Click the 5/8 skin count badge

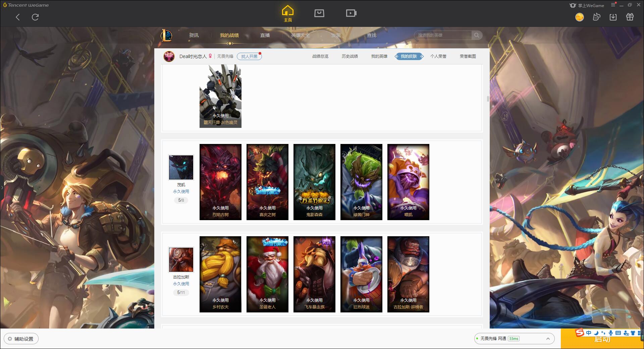[x=181, y=200]
